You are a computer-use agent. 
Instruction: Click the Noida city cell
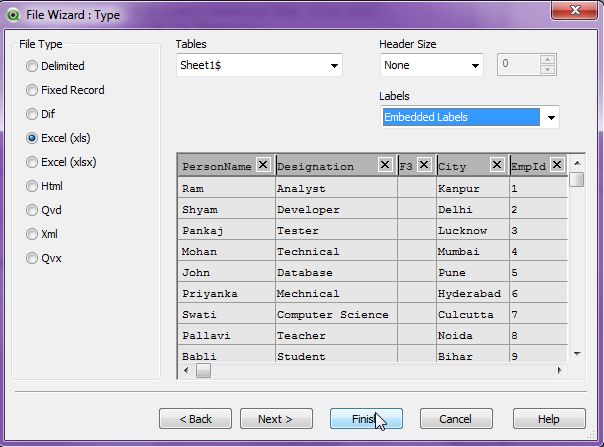tap(473, 336)
